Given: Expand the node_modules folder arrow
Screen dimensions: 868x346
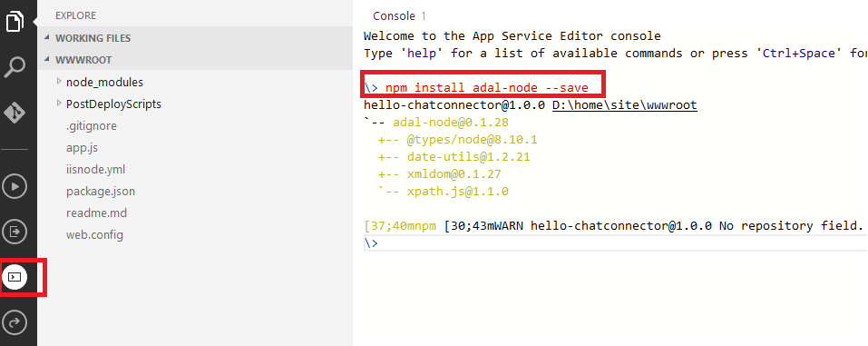Looking at the screenshot, I should 59,82.
